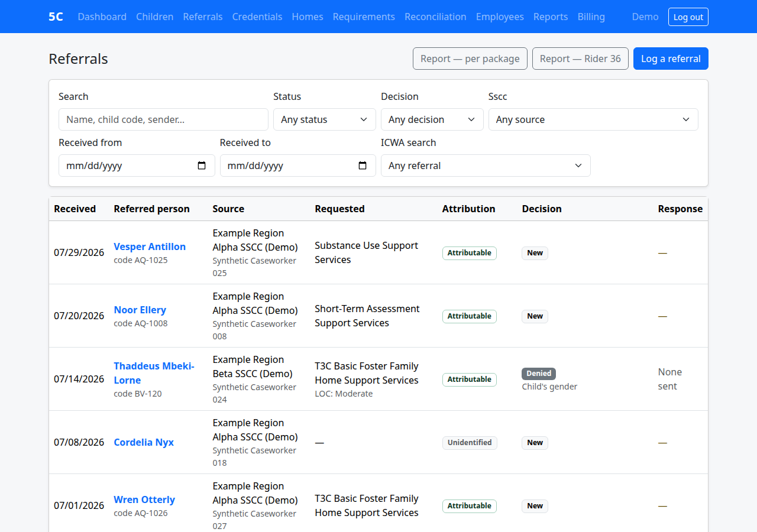This screenshot has width=757, height=532.
Task: Open Requirements in the navbar
Action: [364, 17]
